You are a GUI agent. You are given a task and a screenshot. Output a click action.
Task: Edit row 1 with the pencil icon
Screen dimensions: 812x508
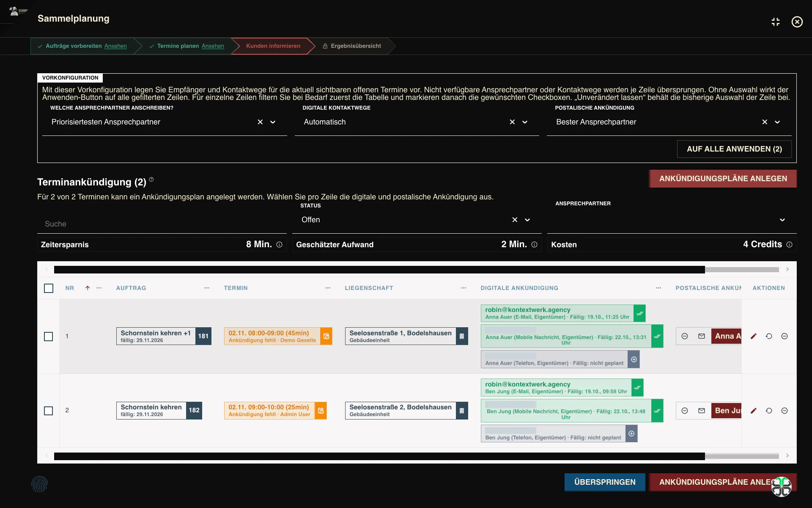[x=753, y=336]
